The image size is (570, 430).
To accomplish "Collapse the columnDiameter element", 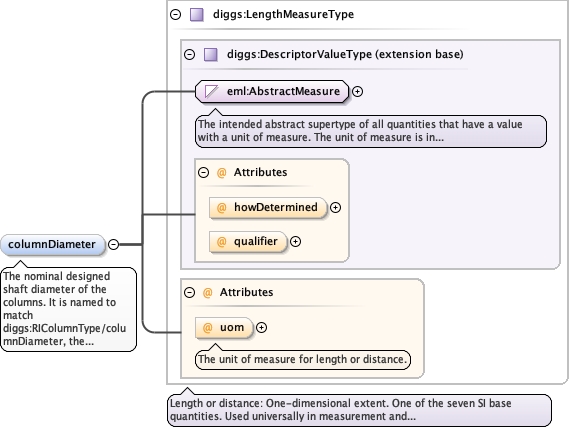I will click(x=113, y=245).
